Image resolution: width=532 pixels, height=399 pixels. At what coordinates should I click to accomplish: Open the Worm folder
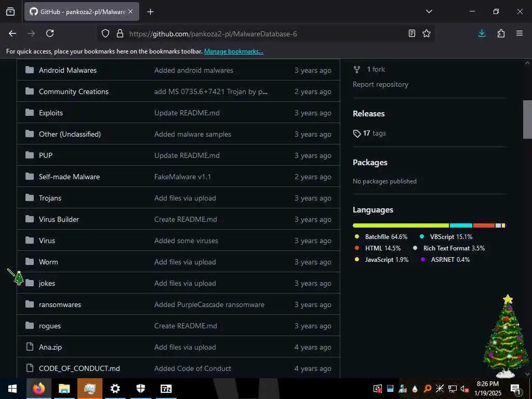(48, 262)
